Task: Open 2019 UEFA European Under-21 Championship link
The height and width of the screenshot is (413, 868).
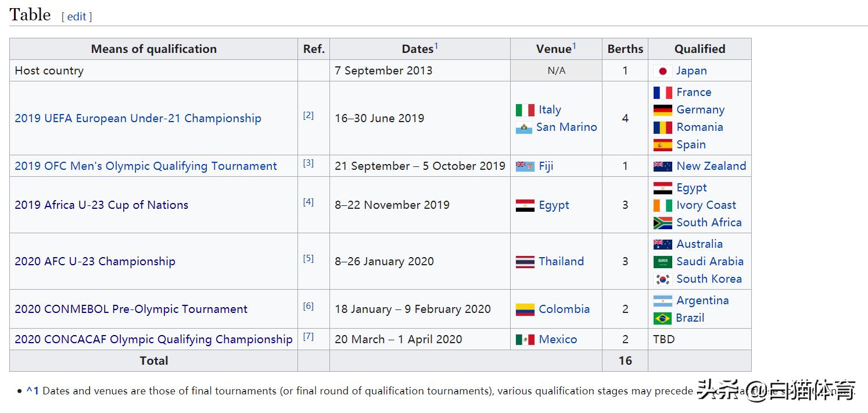Action: pyautogui.click(x=138, y=118)
